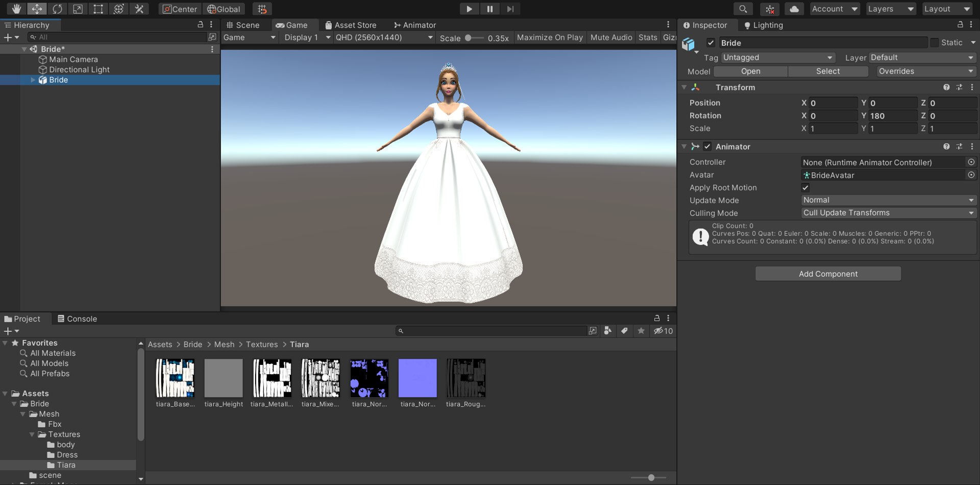Expand the Bride object in Hierarchy
The width and height of the screenshot is (980, 485).
[x=33, y=80]
